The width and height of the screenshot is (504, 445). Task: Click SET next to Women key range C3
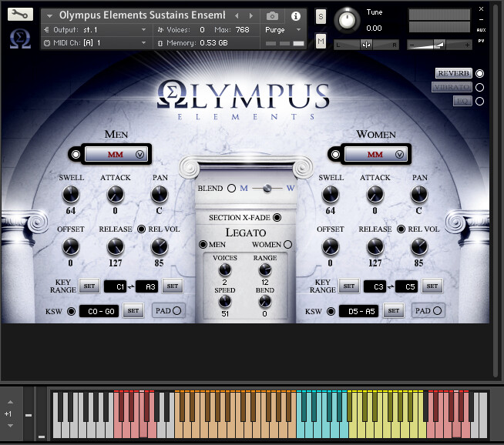tap(349, 286)
